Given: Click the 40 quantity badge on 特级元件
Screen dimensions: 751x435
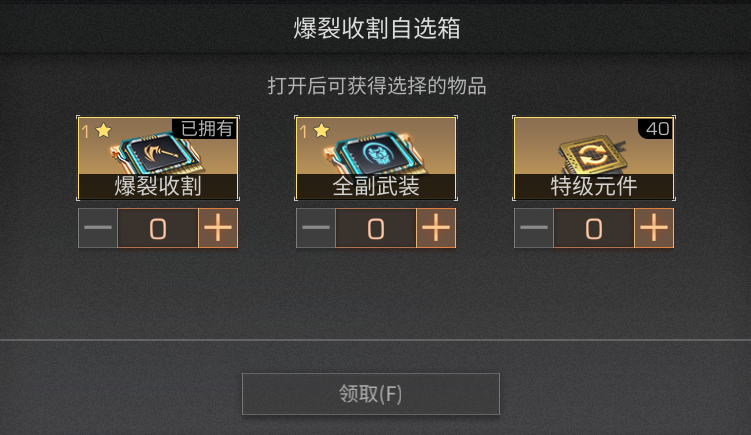Looking at the screenshot, I should 656,128.
